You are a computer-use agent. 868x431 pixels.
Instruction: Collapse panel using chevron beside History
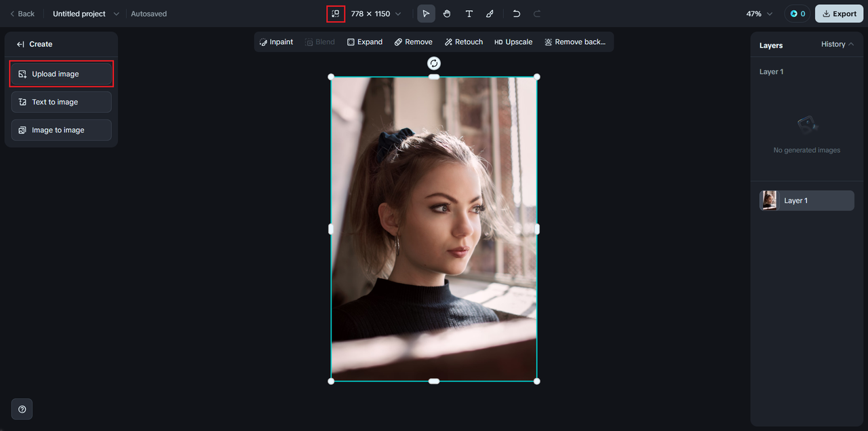[x=851, y=44]
